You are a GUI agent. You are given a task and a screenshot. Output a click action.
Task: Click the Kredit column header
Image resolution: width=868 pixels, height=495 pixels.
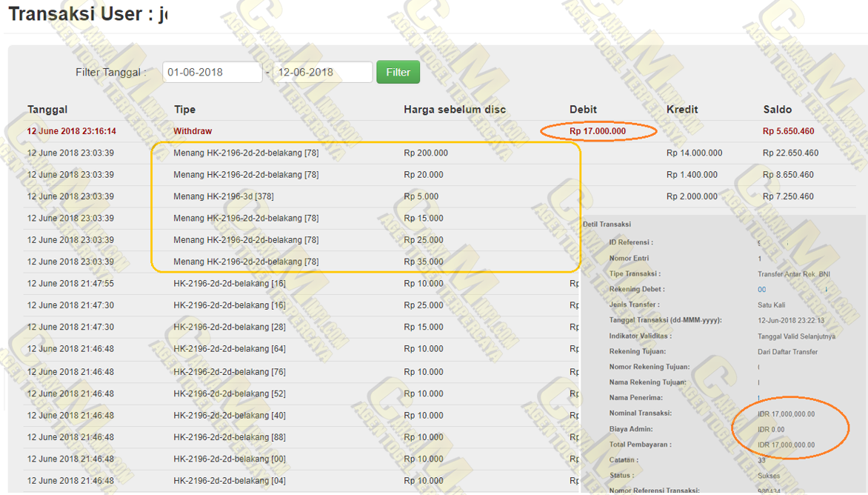pos(681,110)
